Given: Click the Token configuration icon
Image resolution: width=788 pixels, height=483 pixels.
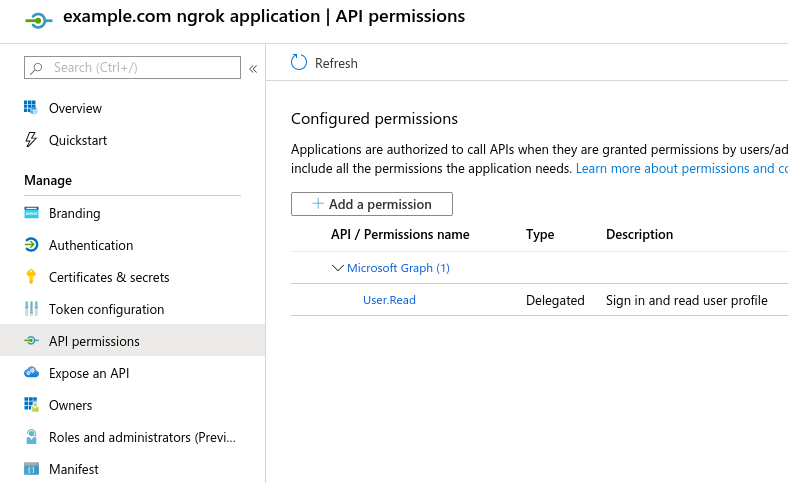Looking at the screenshot, I should (31, 309).
